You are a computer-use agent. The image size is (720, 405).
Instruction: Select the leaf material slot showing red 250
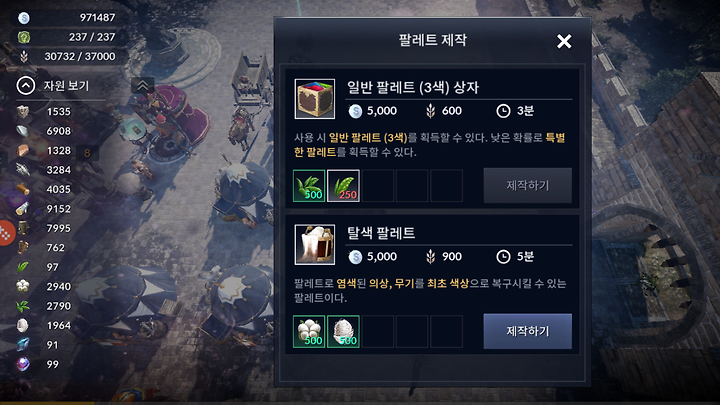pos(343,186)
